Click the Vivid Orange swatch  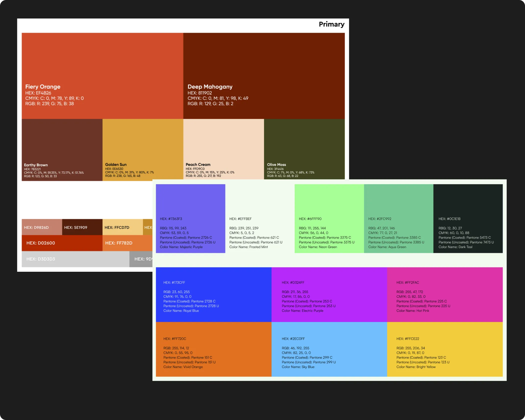pyautogui.click(x=213, y=349)
